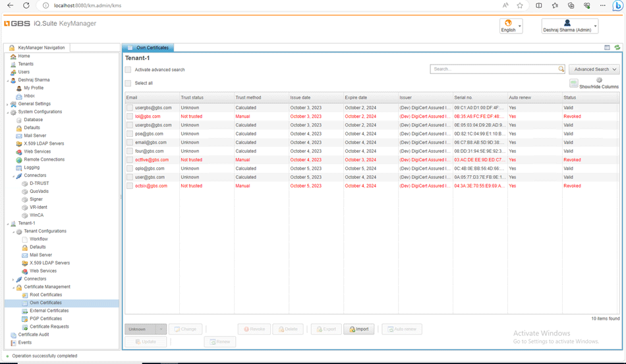Click the Show/Hide Columns gear icon
The width and height of the screenshot is (626, 364).
click(x=599, y=80)
